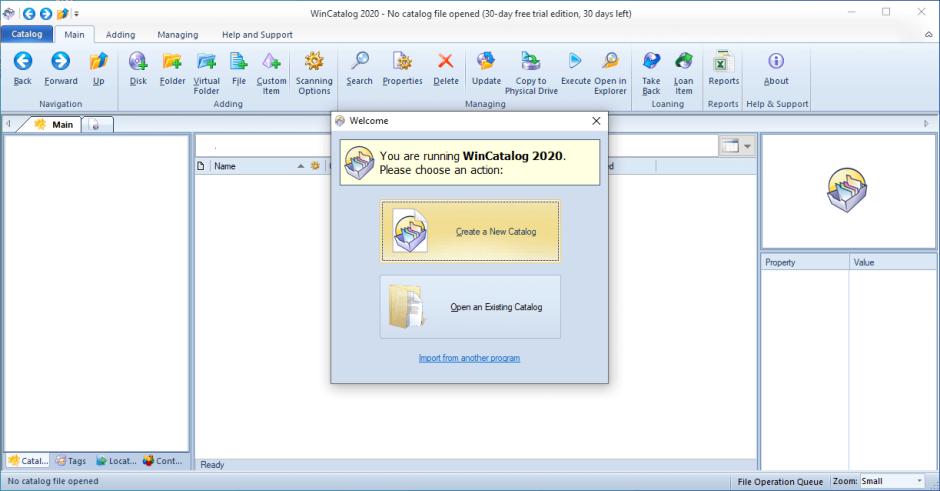The width and height of the screenshot is (940, 491).
Task: Click the view mode layout button
Action: (730, 146)
